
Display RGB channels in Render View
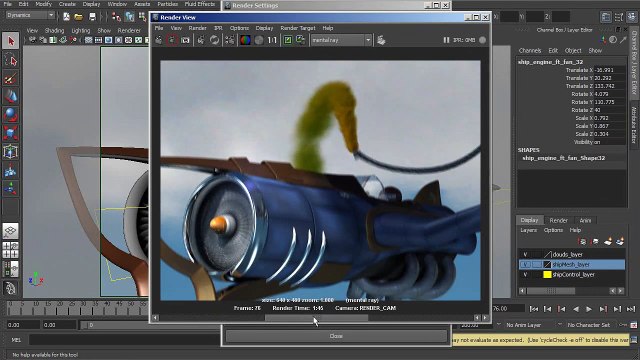(245, 40)
